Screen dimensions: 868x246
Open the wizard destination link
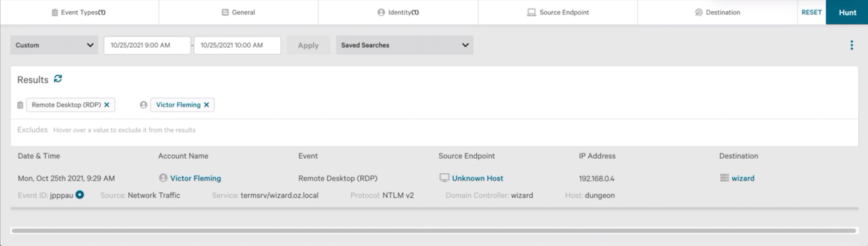(x=743, y=178)
